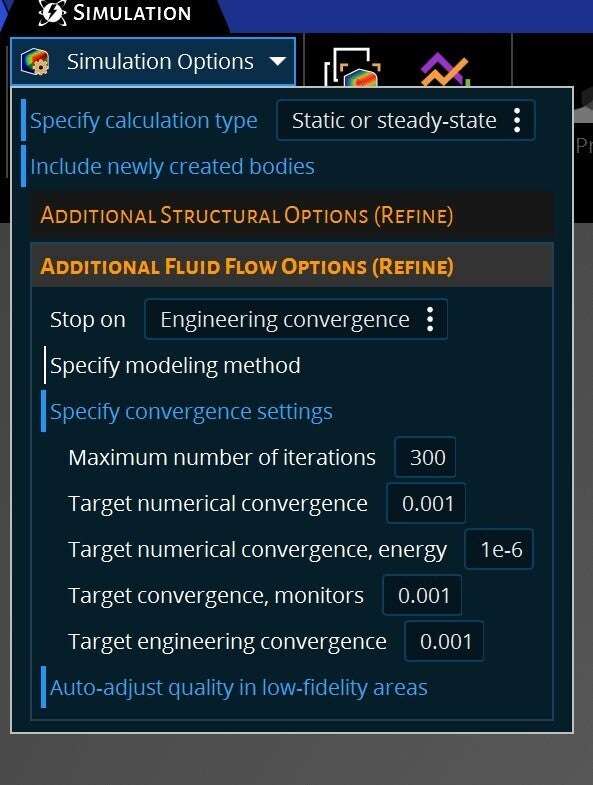Click the Target engineering convergence value field
593x785 pixels.
click(x=444, y=641)
